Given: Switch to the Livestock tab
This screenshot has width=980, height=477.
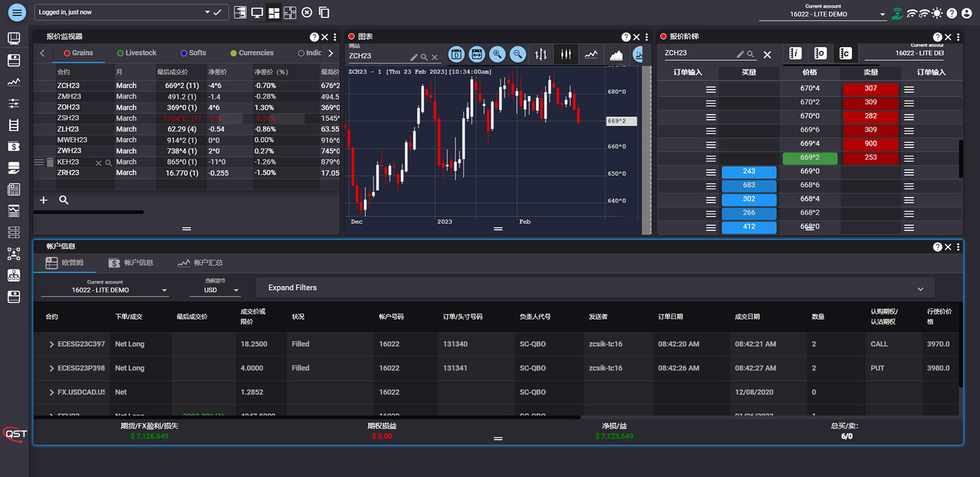Looking at the screenshot, I should click(136, 53).
